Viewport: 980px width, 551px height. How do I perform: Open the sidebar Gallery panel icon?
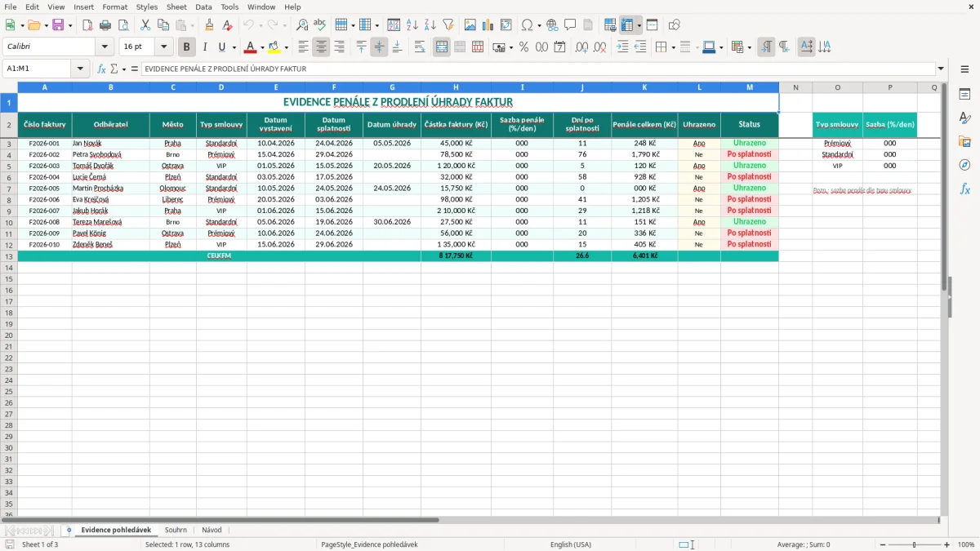coord(964,141)
